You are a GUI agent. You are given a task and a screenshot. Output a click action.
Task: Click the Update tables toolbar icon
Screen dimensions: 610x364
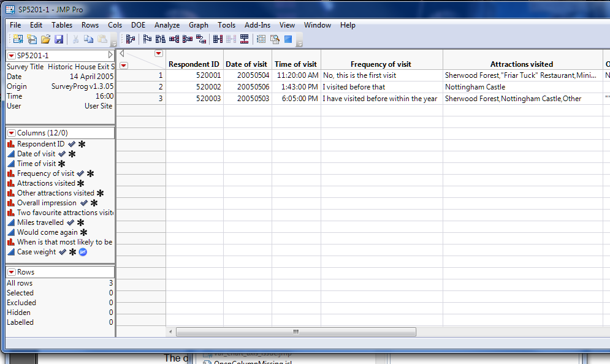[245, 39]
